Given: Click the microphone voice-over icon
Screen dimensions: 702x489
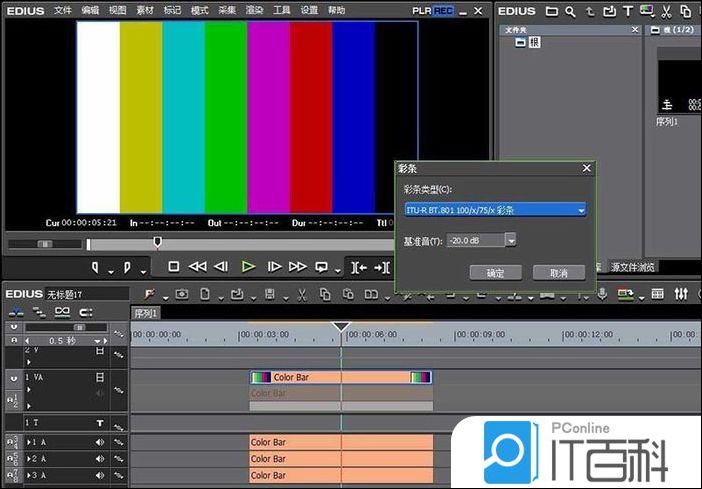Looking at the screenshot, I should tap(602, 294).
